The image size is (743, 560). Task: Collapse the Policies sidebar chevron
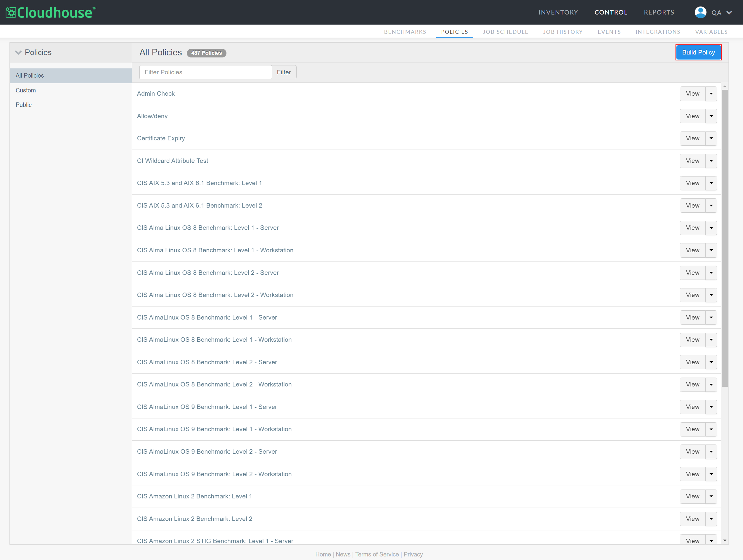pos(18,52)
